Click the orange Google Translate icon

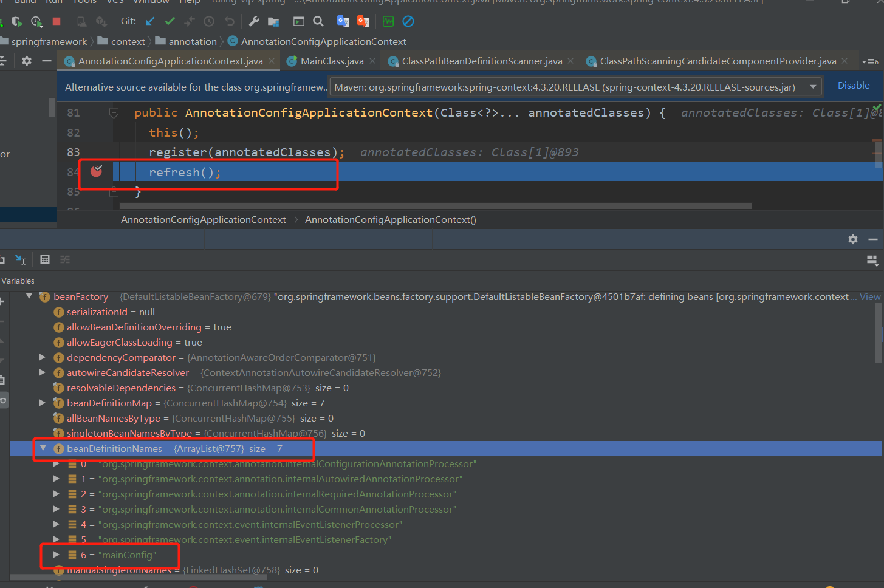pyautogui.click(x=363, y=21)
